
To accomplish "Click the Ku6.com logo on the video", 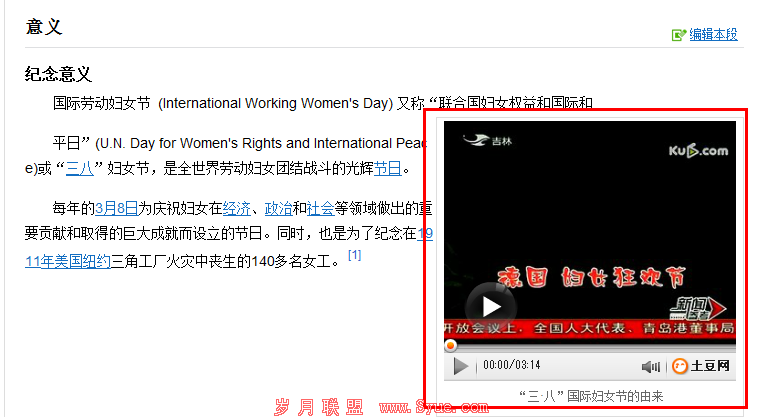I will [698, 150].
